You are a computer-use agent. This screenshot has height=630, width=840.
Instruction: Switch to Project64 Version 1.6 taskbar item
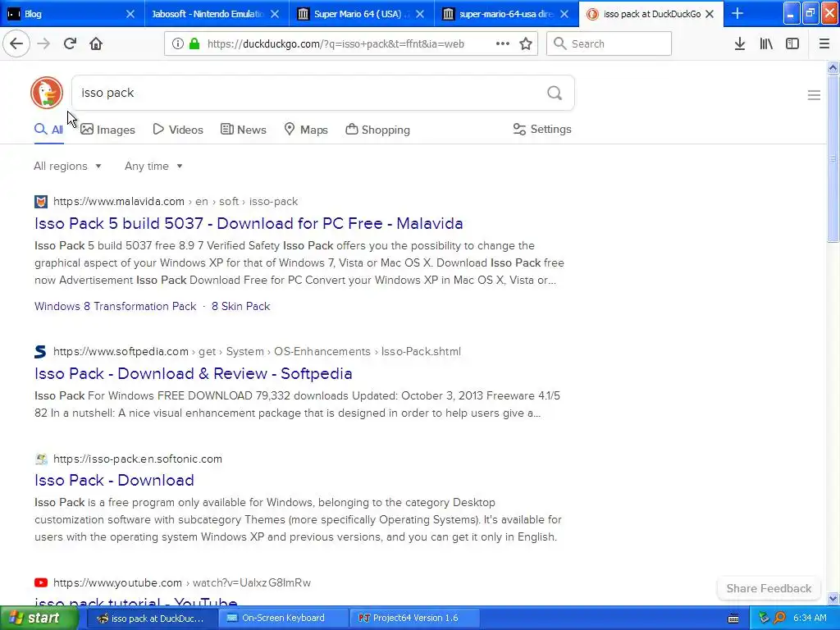click(x=414, y=618)
